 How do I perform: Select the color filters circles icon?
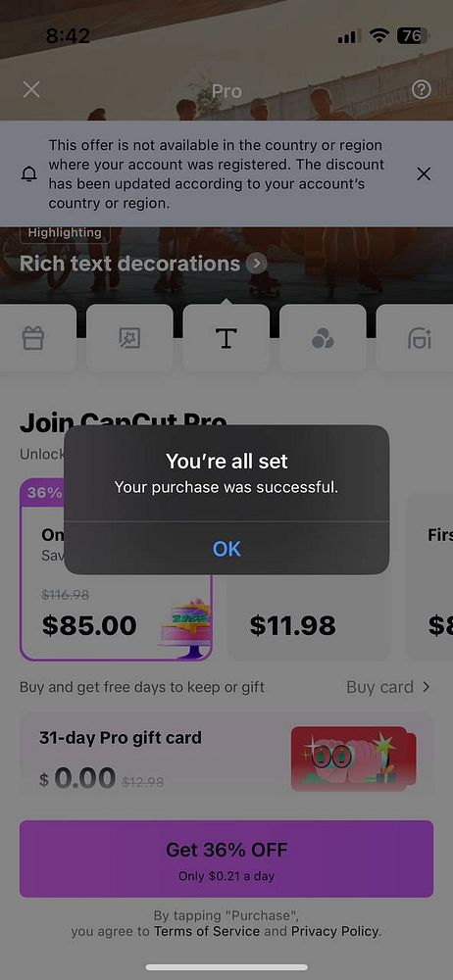pos(323,338)
